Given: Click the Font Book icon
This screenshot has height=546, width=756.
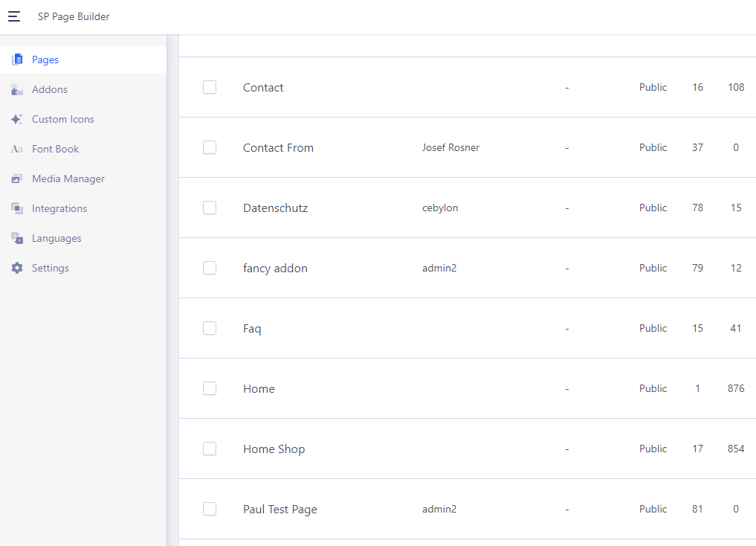Looking at the screenshot, I should click(17, 149).
